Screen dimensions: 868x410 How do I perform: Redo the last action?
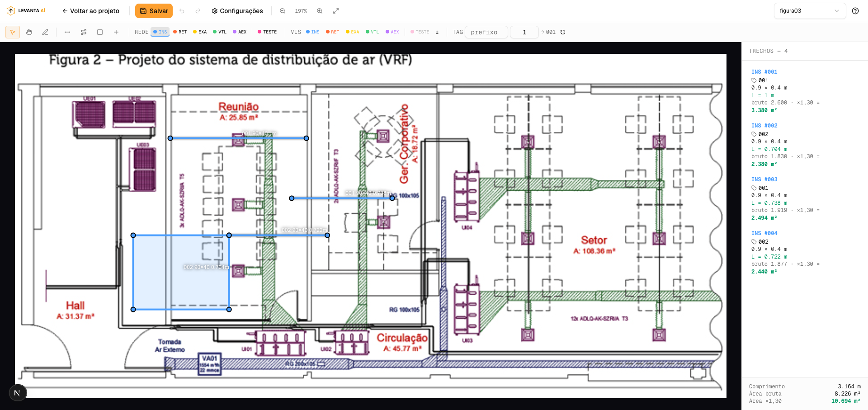coord(198,11)
